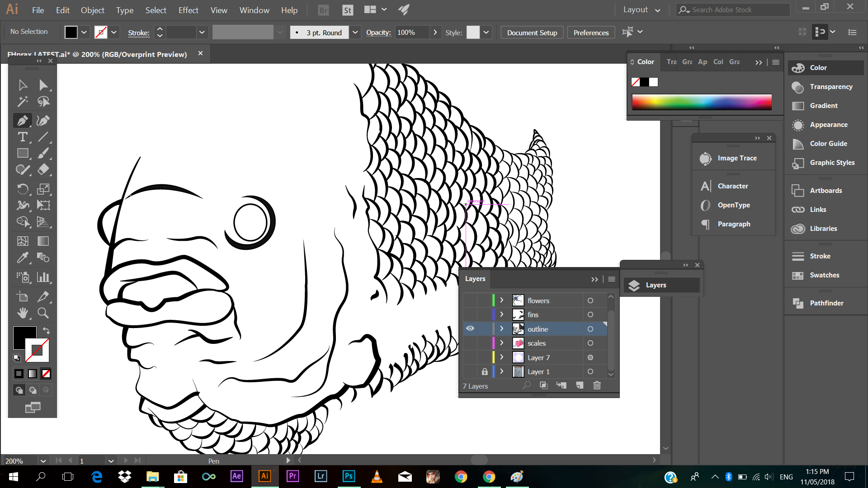The width and height of the screenshot is (868, 488).
Task: Click the Opacity value field
Action: (412, 33)
